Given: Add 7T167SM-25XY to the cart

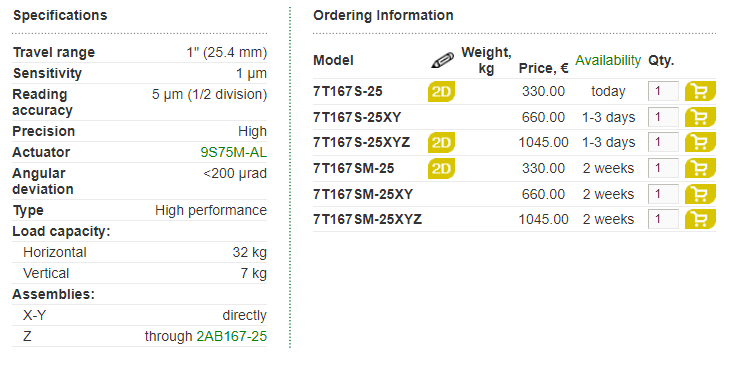Looking at the screenshot, I should (x=700, y=194).
